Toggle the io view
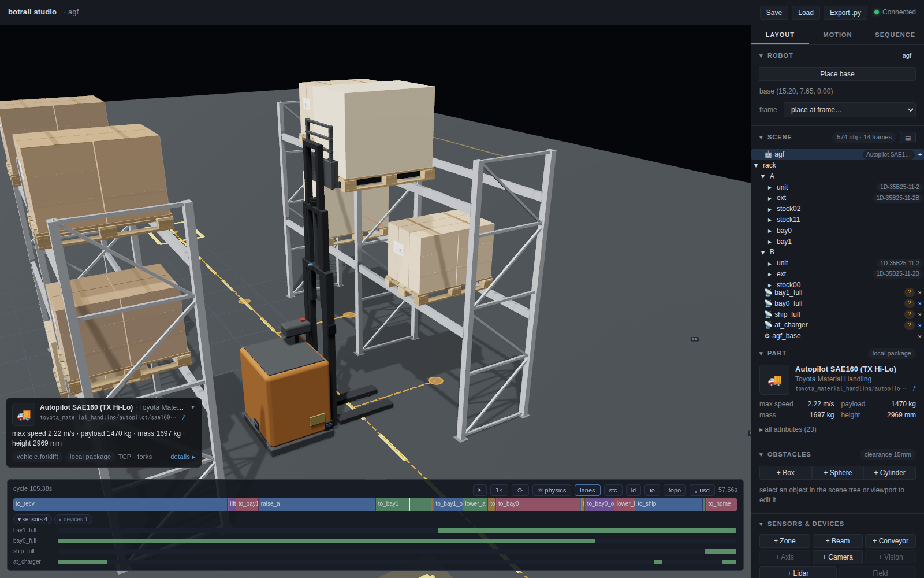The width and height of the screenshot is (924, 578). 652,490
